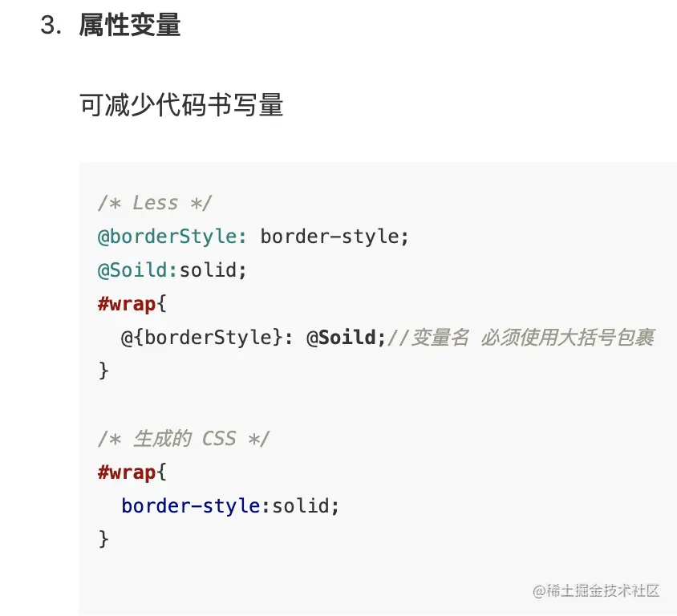
Task: Click the '@Soild:' variable declaration
Action: (x=137, y=270)
